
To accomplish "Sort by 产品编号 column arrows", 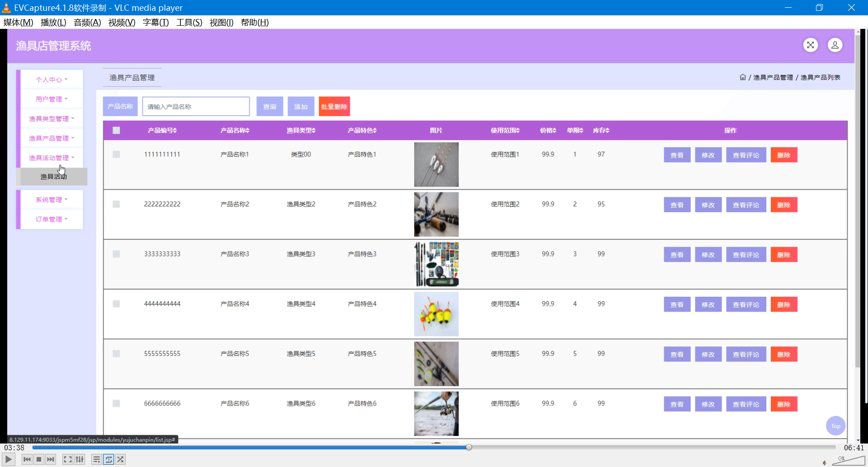I will tap(175, 131).
